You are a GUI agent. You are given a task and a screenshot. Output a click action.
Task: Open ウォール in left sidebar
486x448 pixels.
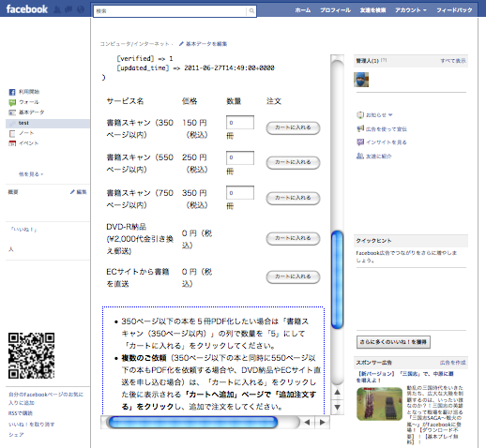[29, 102]
